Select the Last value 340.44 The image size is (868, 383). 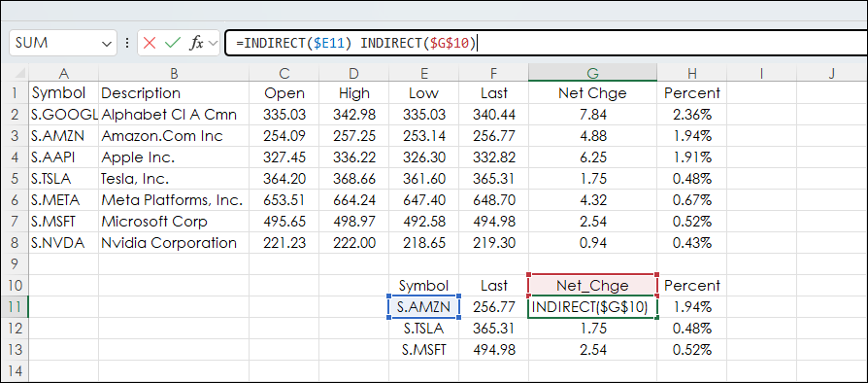(x=494, y=114)
